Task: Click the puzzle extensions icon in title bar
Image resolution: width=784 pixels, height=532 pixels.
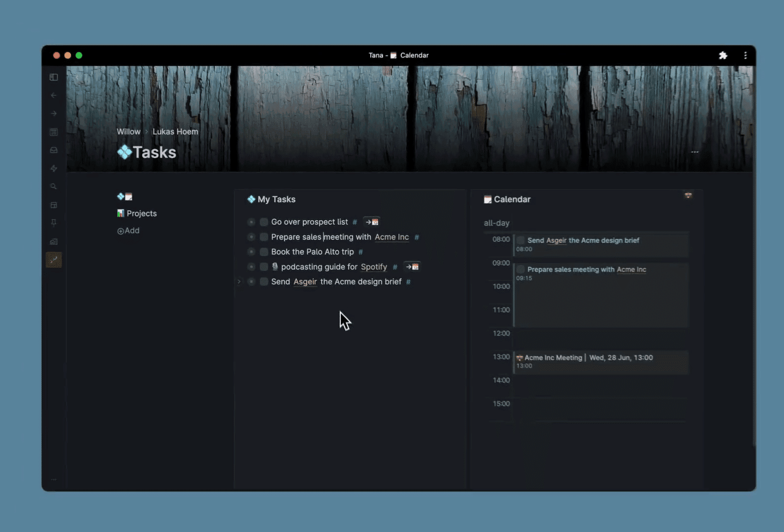Action: 723,55
